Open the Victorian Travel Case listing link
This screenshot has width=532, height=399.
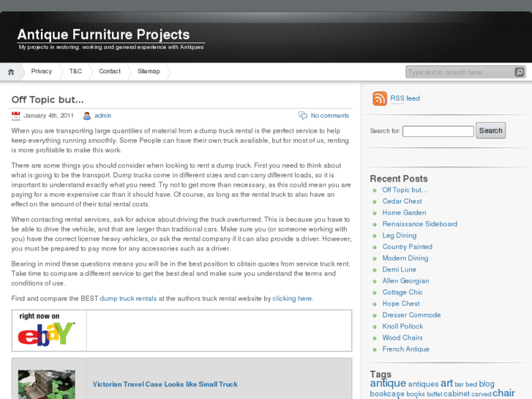click(165, 384)
